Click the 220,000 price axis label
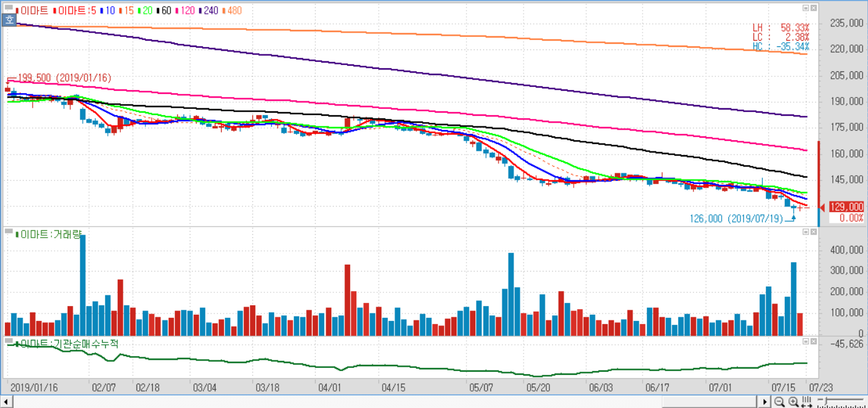Image resolution: width=868 pixels, height=408 pixels. point(845,49)
